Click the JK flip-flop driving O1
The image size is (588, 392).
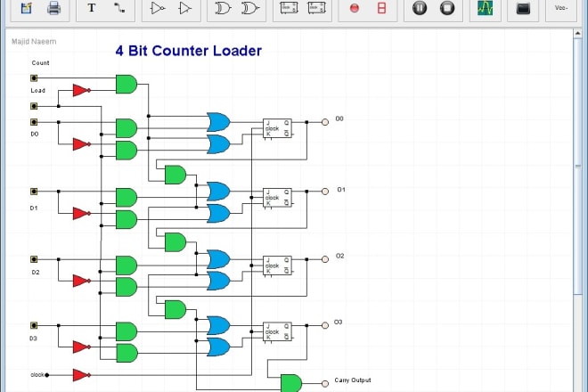[x=277, y=198]
